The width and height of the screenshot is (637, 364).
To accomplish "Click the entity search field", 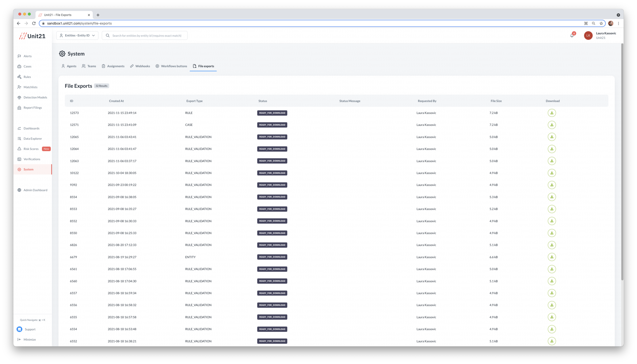I will [147, 36].
